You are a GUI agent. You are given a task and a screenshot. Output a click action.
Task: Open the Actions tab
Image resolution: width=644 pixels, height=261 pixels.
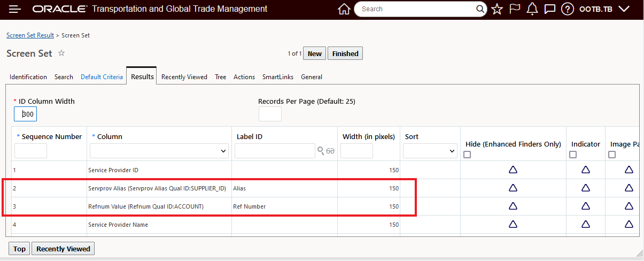coord(244,77)
